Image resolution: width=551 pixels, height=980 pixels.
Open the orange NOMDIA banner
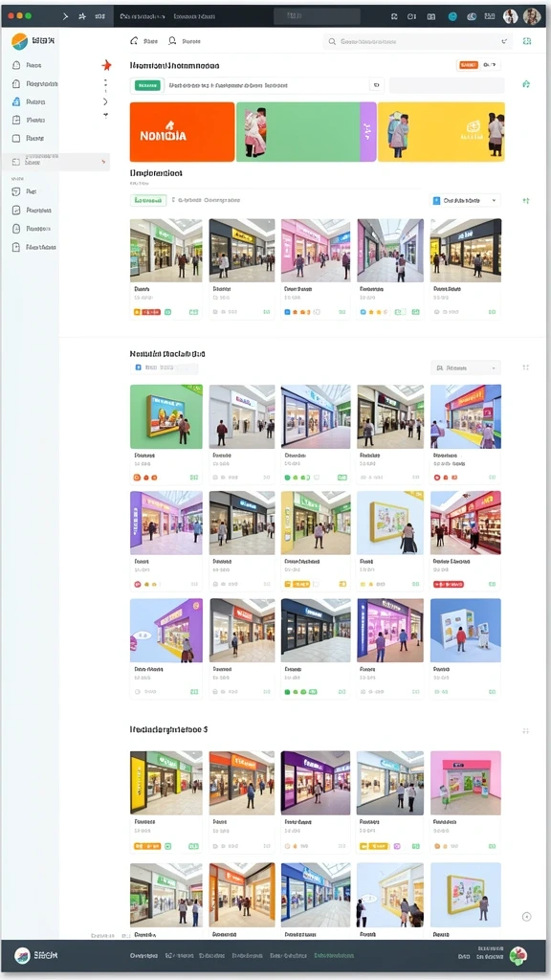click(x=182, y=132)
